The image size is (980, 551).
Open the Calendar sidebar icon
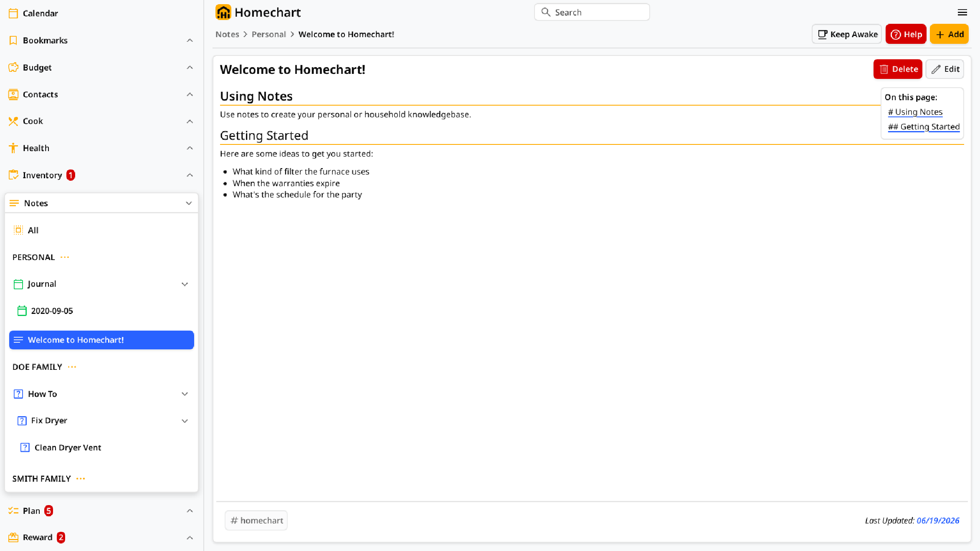pyautogui.click(x=13, y=13)
